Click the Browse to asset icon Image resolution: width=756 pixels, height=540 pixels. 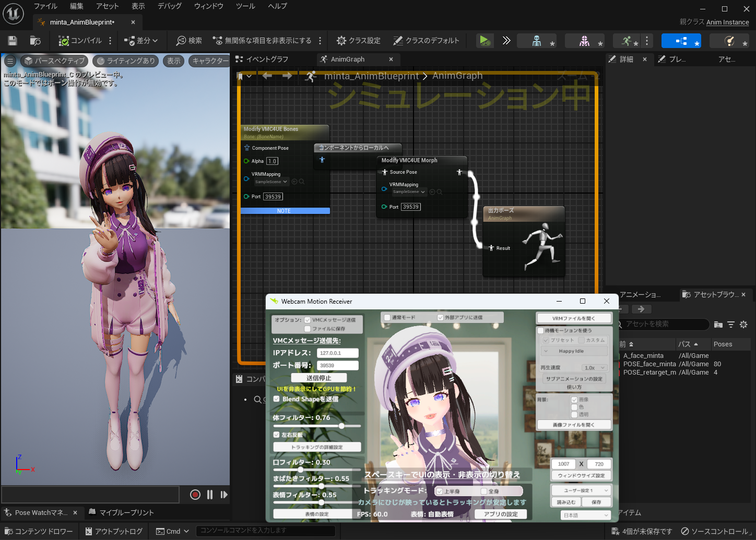[36, 41]
